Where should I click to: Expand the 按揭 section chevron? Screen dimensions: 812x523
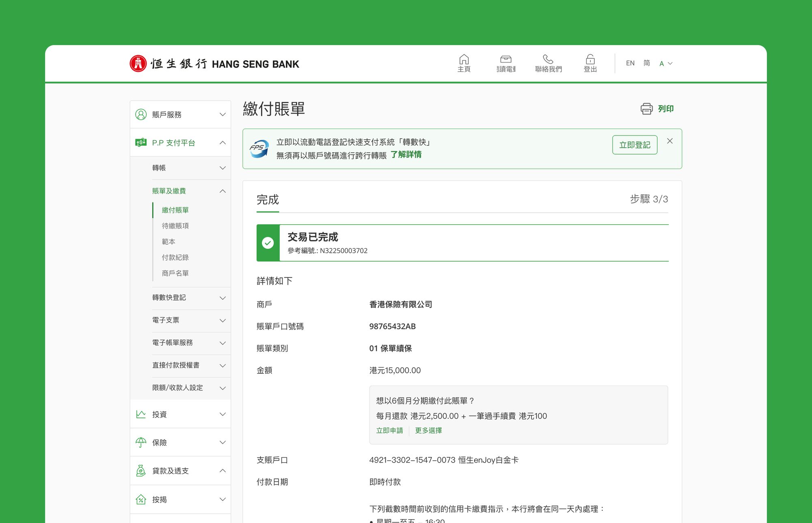click(222, 499)
